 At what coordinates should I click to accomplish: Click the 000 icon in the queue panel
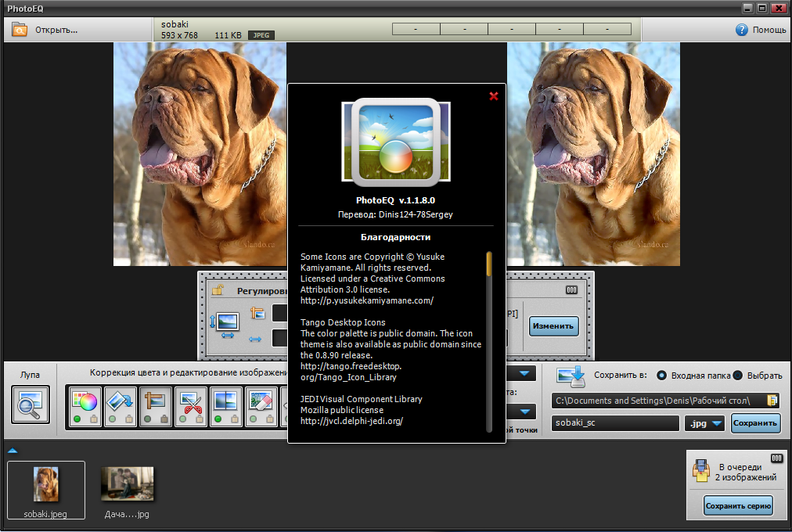pos(776,458)
